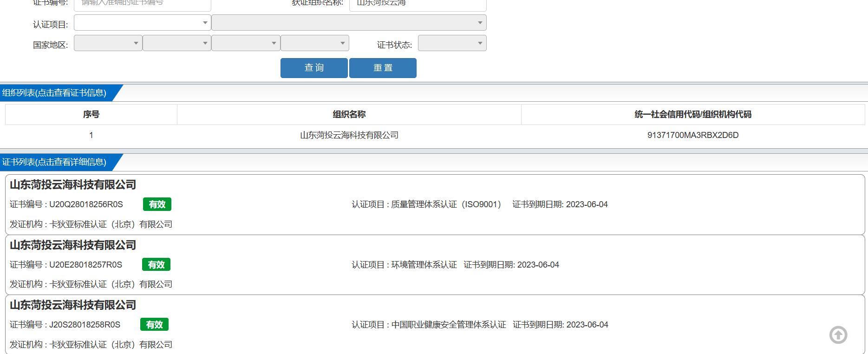This screenshot has width=868, height=354.
Task: Select the 组织列表 section tab header
Action: [57, 93]
